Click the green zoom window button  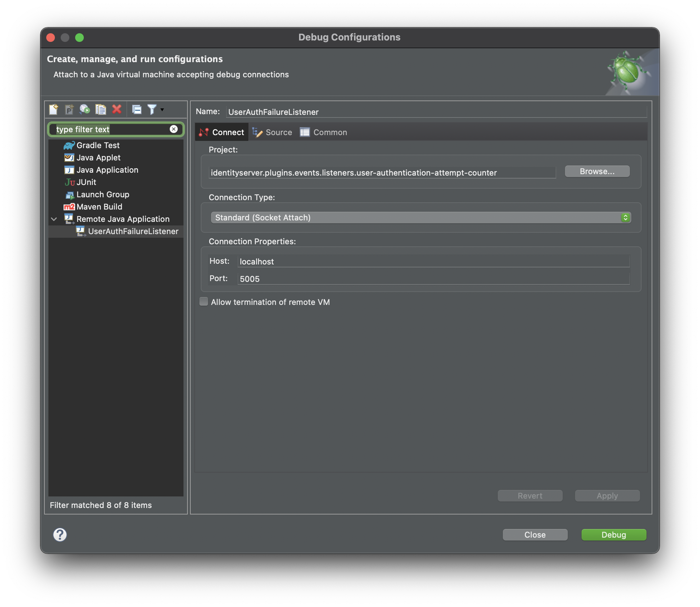tap(79, 38)
